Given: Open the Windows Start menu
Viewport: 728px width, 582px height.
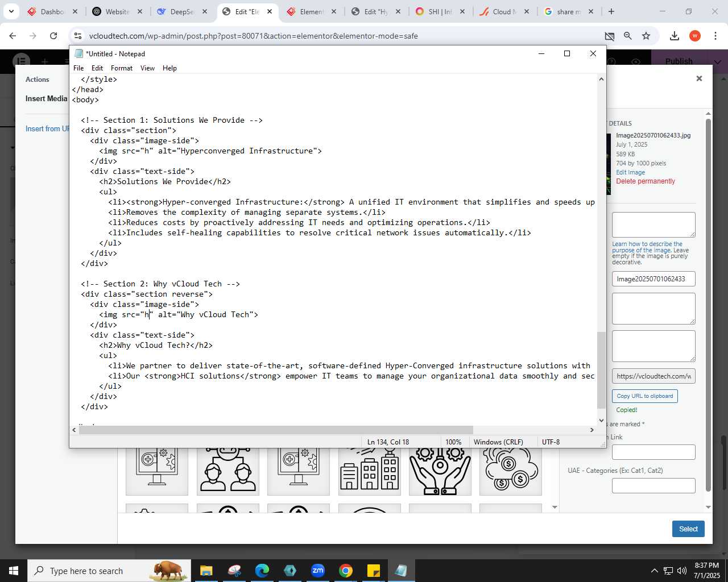Looking at the screenshot, I should coord(13,571).
